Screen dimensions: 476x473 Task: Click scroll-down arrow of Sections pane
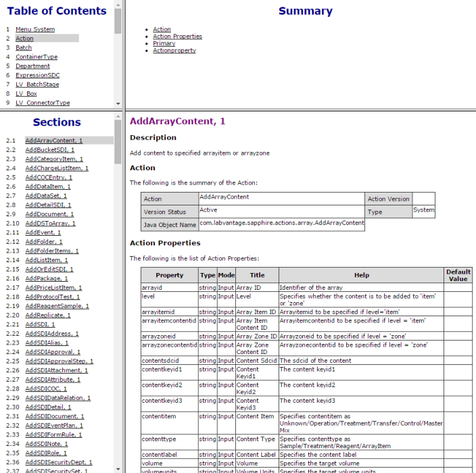[x=118, y=469]
